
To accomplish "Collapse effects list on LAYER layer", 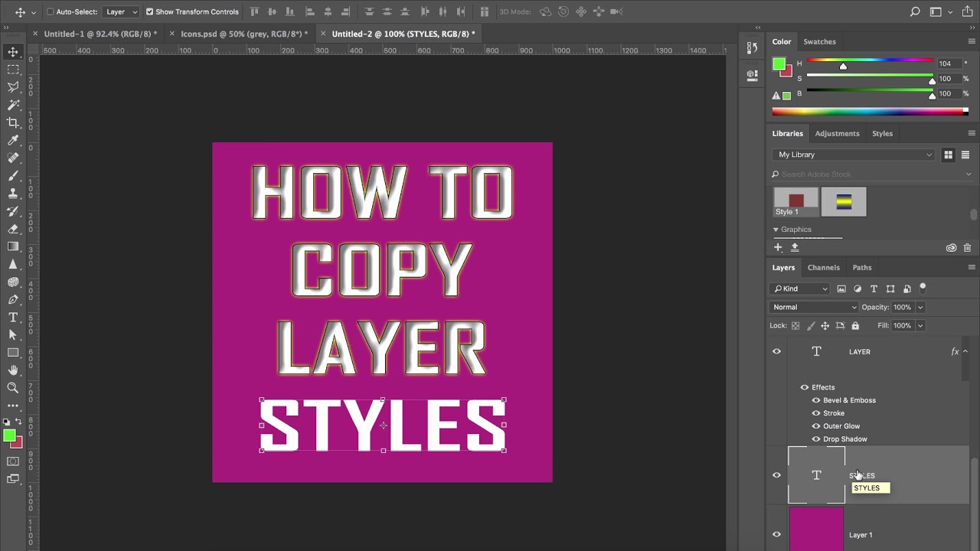I will coord(965,351).
